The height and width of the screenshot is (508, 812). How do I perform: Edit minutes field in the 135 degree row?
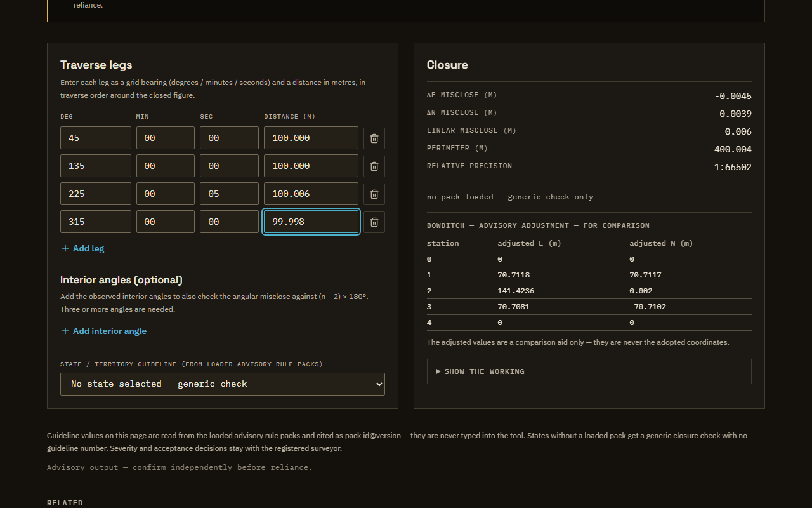[166, 166]
